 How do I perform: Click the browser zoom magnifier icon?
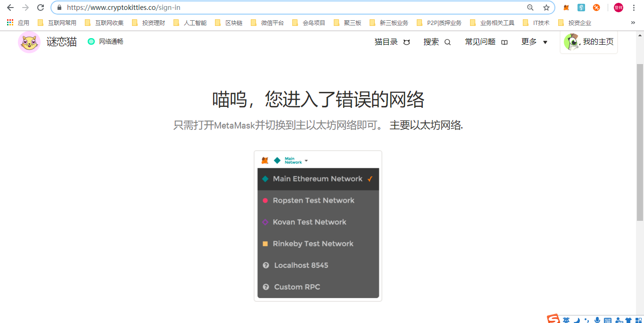tap(530, 8)
